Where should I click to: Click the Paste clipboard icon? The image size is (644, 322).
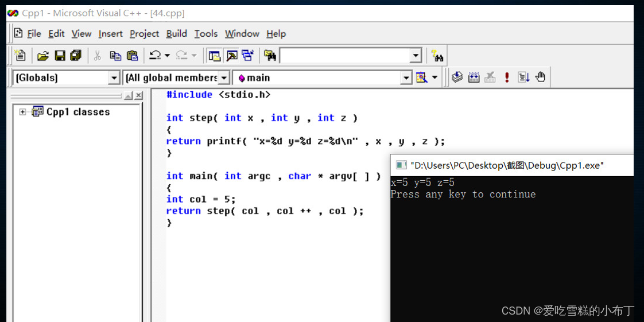tap(132, 56)
